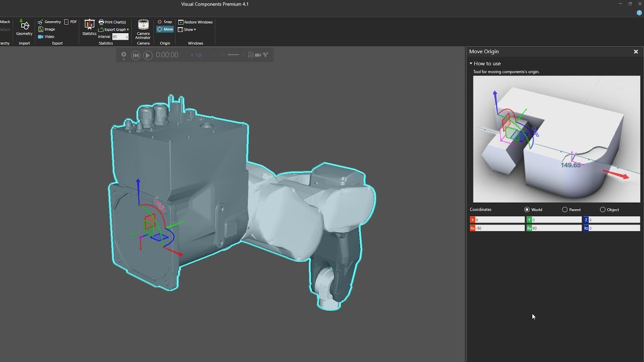Select the Object coordinate system
The height and width of the screenshot is (362, 644).
(602, 210)
